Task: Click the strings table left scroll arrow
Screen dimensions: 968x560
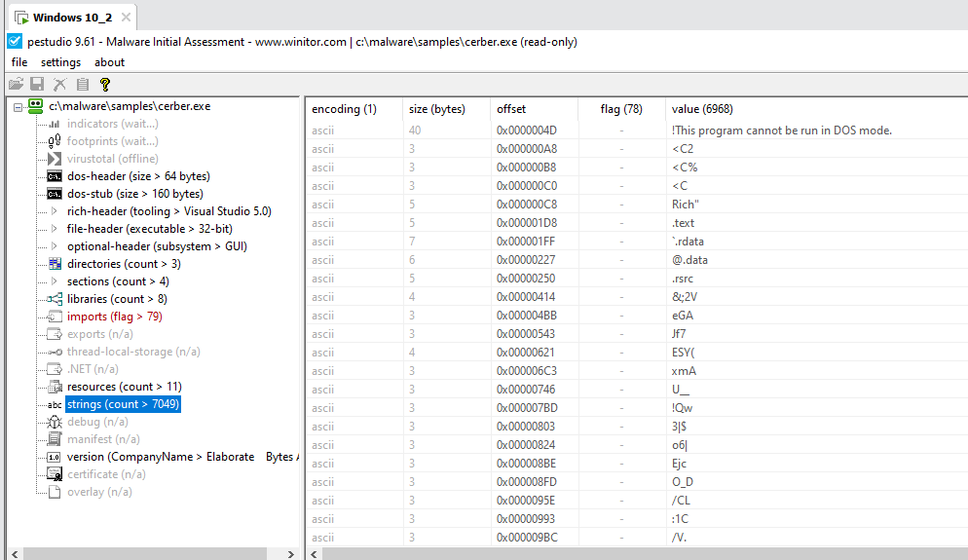Action: [315, 554]
